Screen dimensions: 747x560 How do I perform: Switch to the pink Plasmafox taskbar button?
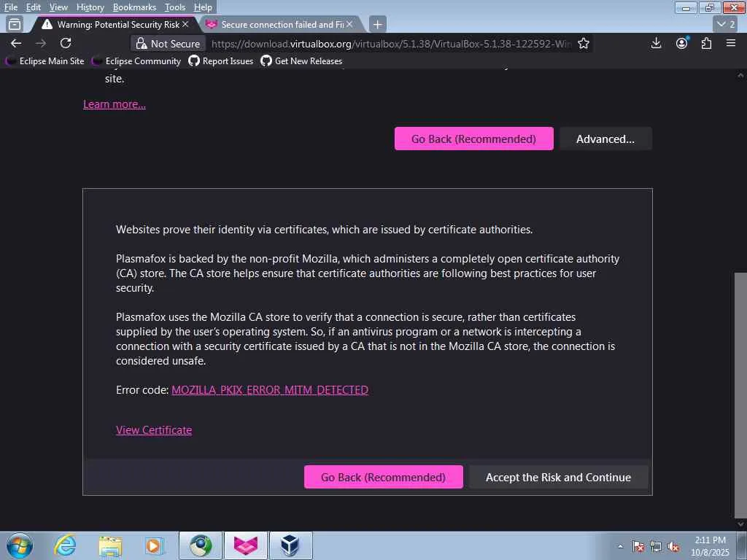click(245, 545)
